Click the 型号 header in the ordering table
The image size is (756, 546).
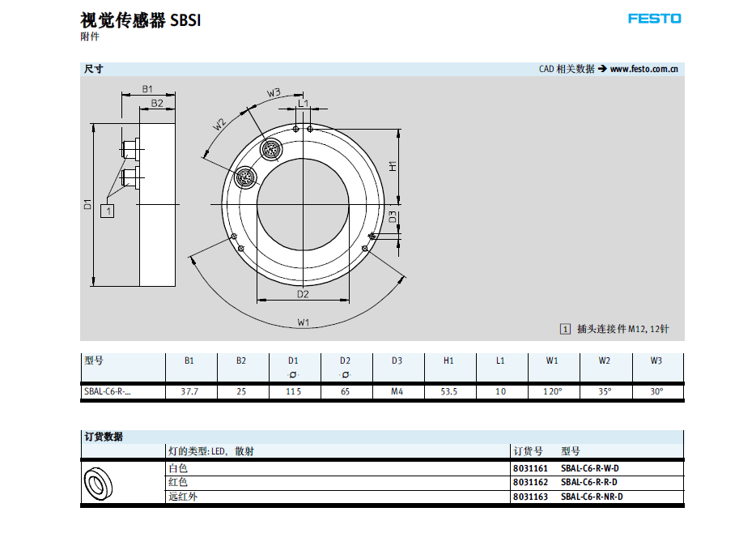tap(571, 451)
